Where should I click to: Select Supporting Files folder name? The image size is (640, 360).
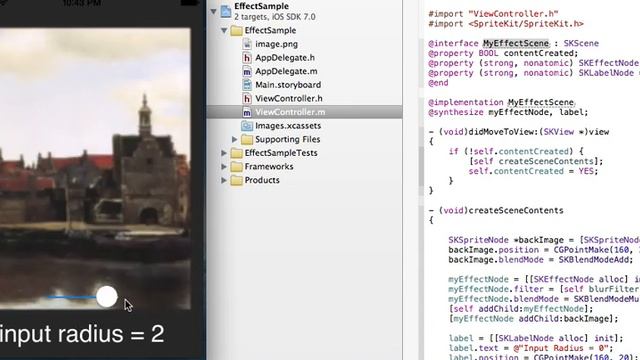click(287, 140)
